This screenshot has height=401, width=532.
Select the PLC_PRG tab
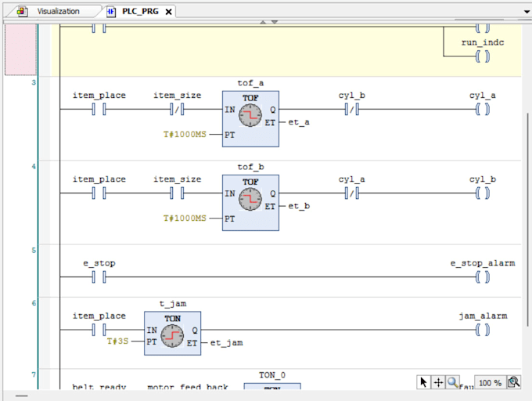click(140, 11)
